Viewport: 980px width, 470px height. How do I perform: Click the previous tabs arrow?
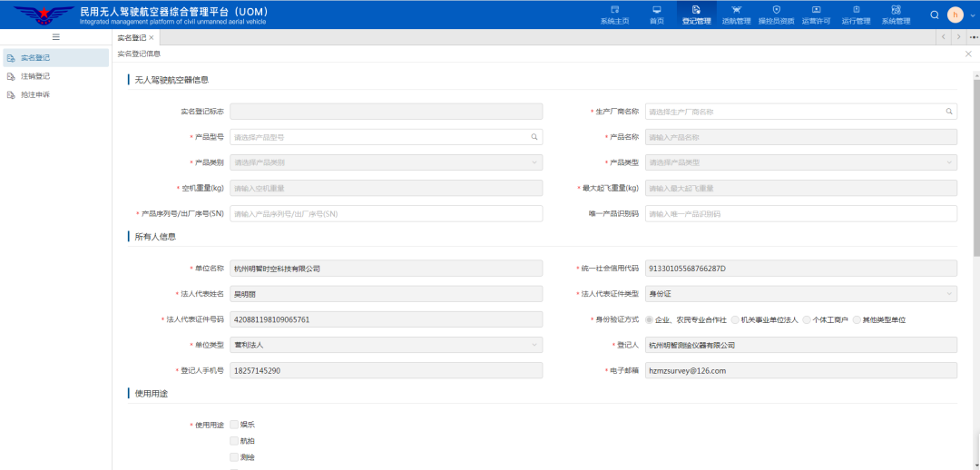(x=943, y=37)
